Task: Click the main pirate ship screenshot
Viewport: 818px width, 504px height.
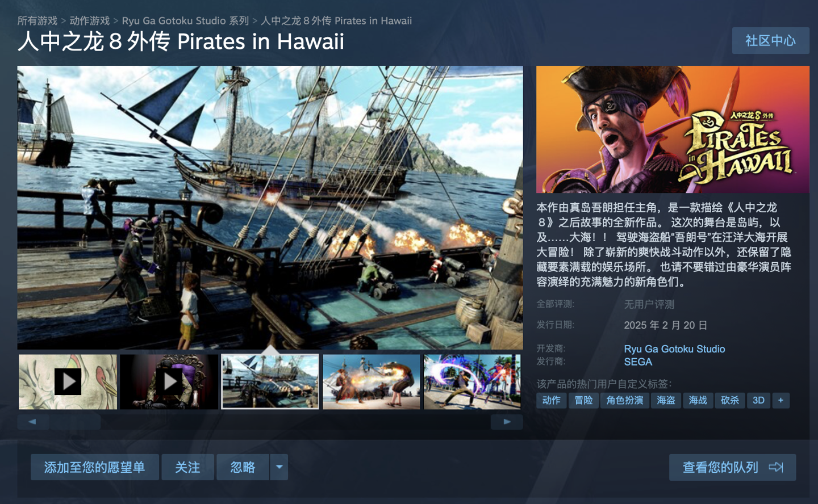Action: point(270,207)
